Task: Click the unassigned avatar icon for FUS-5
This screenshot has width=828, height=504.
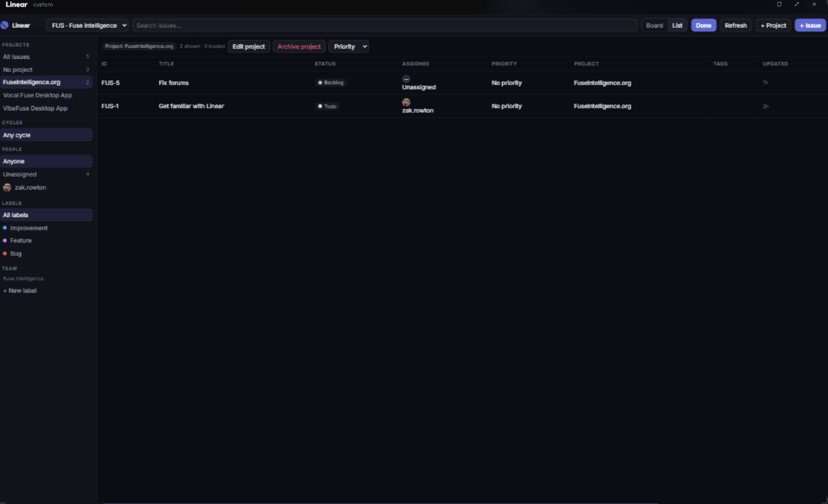Action: point(406,78)
